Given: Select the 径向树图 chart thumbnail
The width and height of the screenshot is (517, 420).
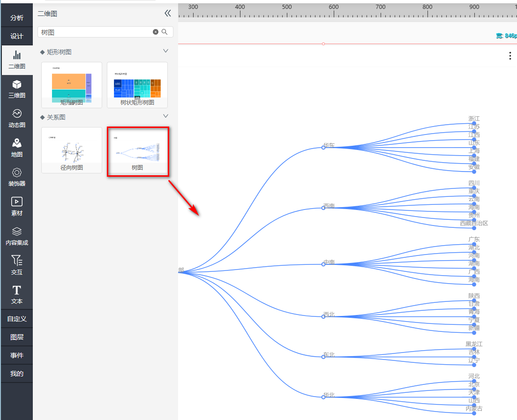Looking at the screenshot, I should [72, 150].
